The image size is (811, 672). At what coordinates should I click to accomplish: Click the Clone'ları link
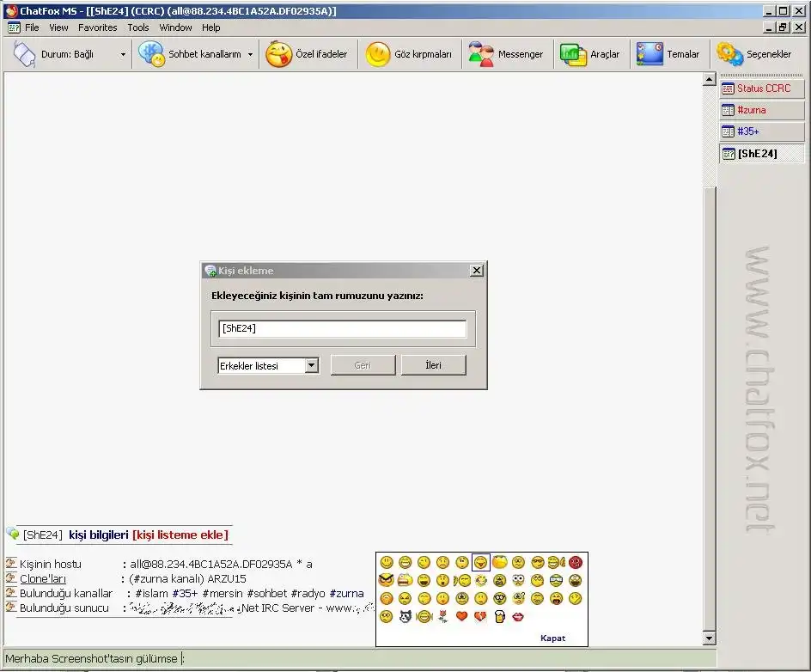coord(42,579)
